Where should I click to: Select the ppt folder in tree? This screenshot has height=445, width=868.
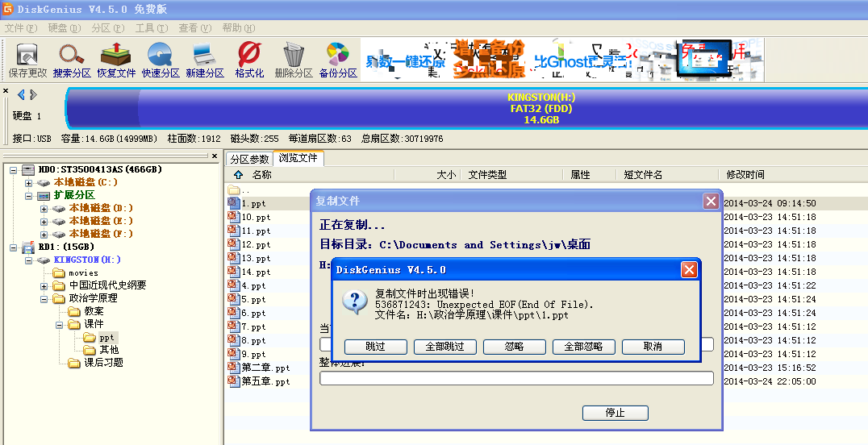(106, 337)
